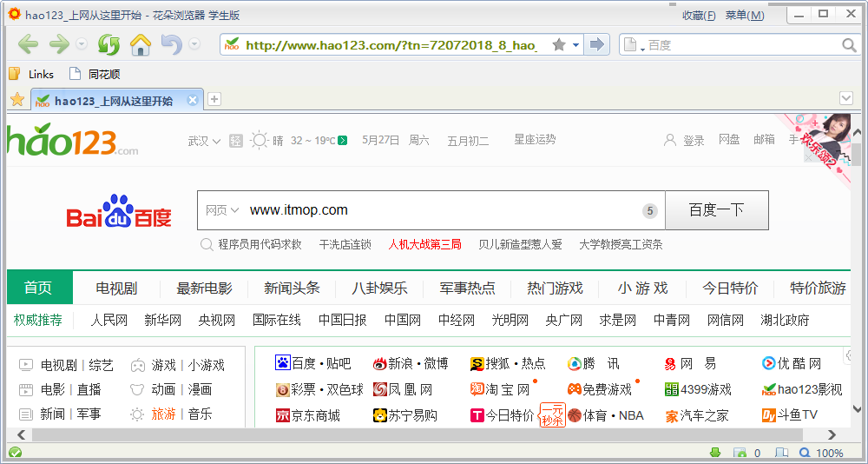Open 搜狐·热点 site link
The height and width of the screenshot is (464, 868).
(508, 364)
